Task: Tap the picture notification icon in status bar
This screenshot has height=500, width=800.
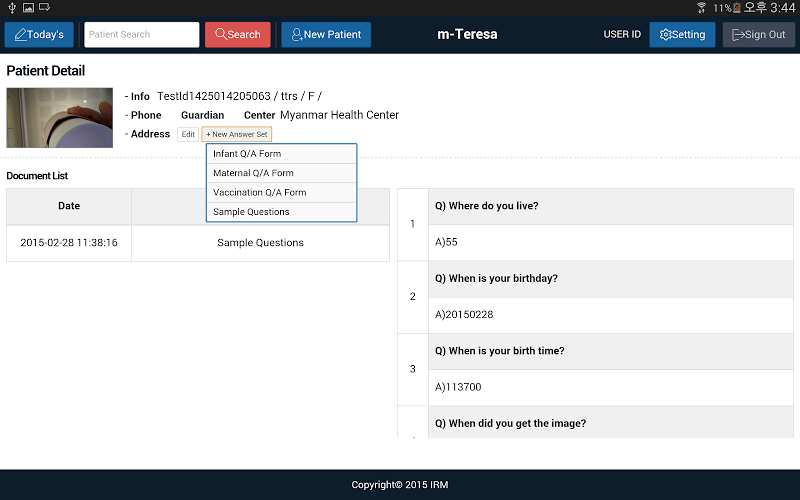Action: [28, 7]
